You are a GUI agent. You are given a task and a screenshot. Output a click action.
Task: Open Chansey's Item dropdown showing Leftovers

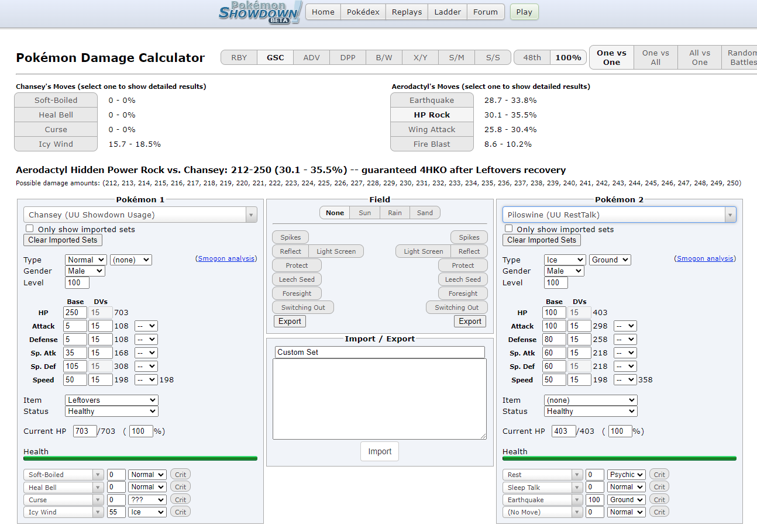pos(111,400)
